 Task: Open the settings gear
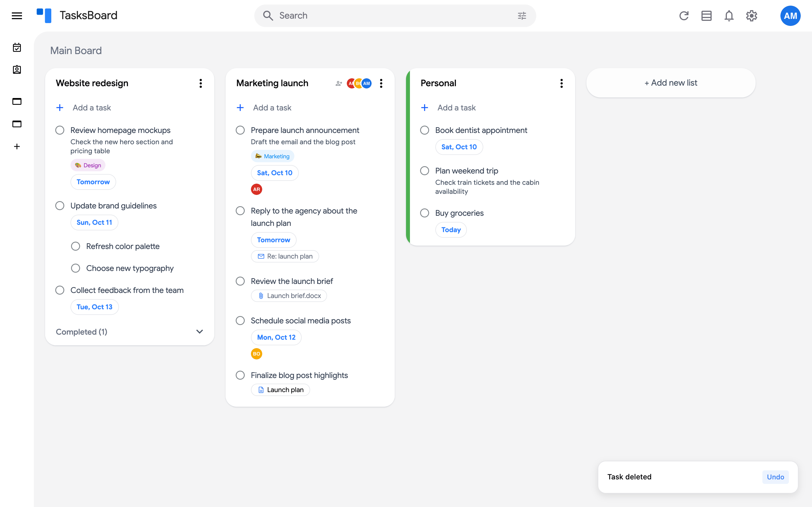point(752,16)
